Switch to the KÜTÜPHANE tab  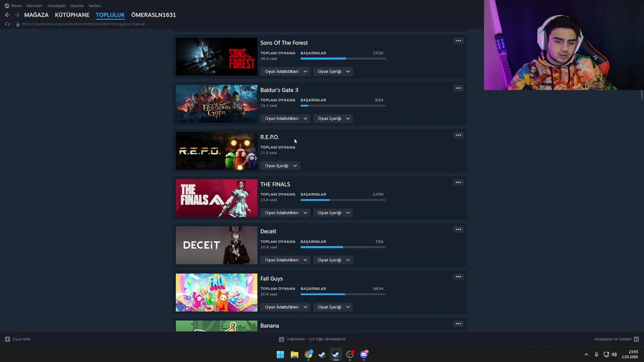[72, 15]
